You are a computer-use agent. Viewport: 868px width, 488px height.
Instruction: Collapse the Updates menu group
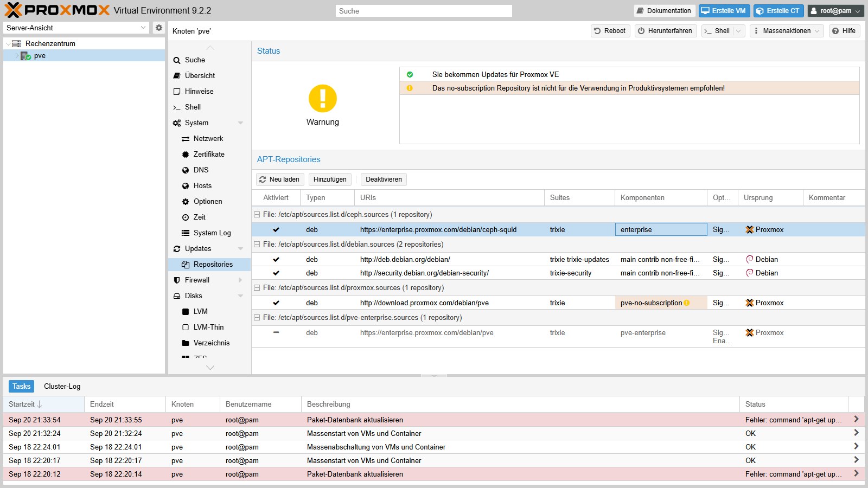pyautogui.click(x=240, y=249)
